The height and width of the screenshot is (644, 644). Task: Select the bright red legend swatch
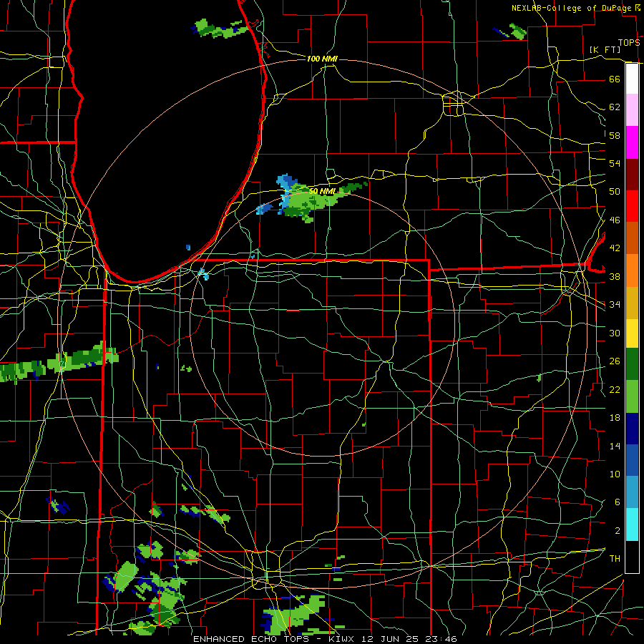(x=632, y=206)
